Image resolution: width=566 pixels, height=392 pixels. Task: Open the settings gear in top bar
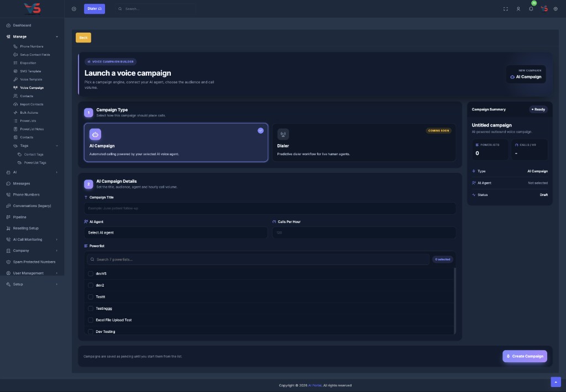pos(555,9)
